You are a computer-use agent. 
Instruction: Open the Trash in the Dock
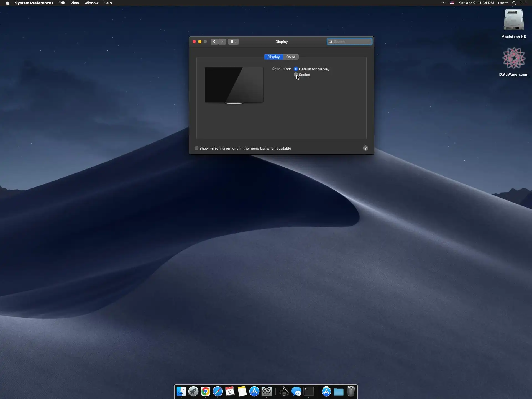point(351,391)
